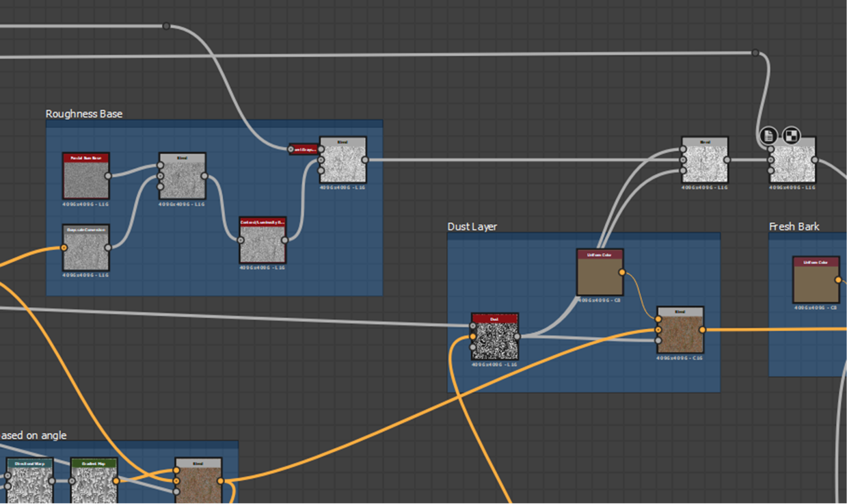The width and height of the screenshot is (847, 504).
Task: Click the checkerboard badge icon above the Blend node
Action: (791, 136)
